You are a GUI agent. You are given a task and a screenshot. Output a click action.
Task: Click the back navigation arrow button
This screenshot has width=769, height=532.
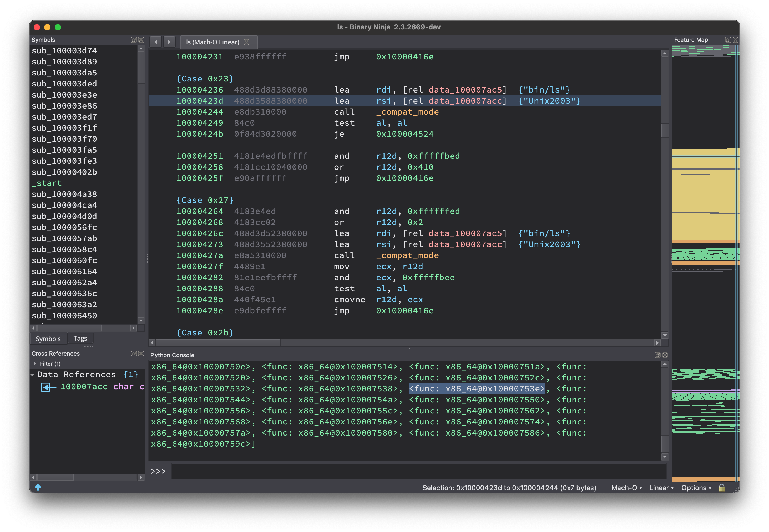pos(156,42)
